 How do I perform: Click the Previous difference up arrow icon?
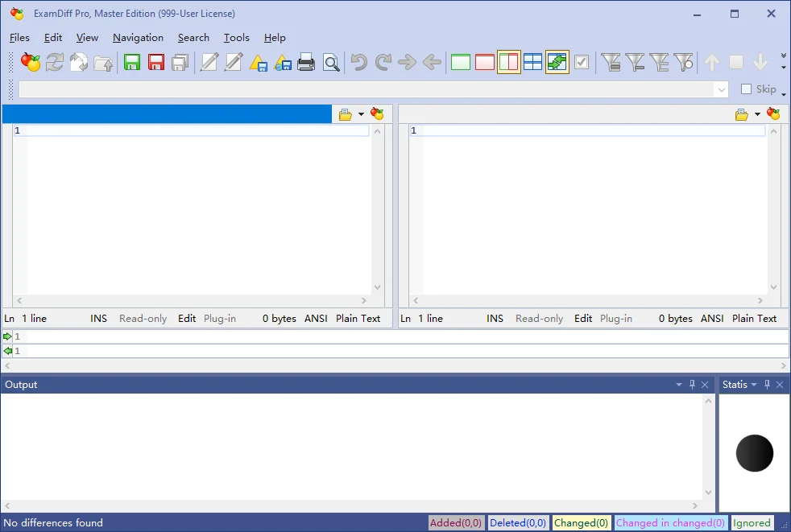[712, 63]
